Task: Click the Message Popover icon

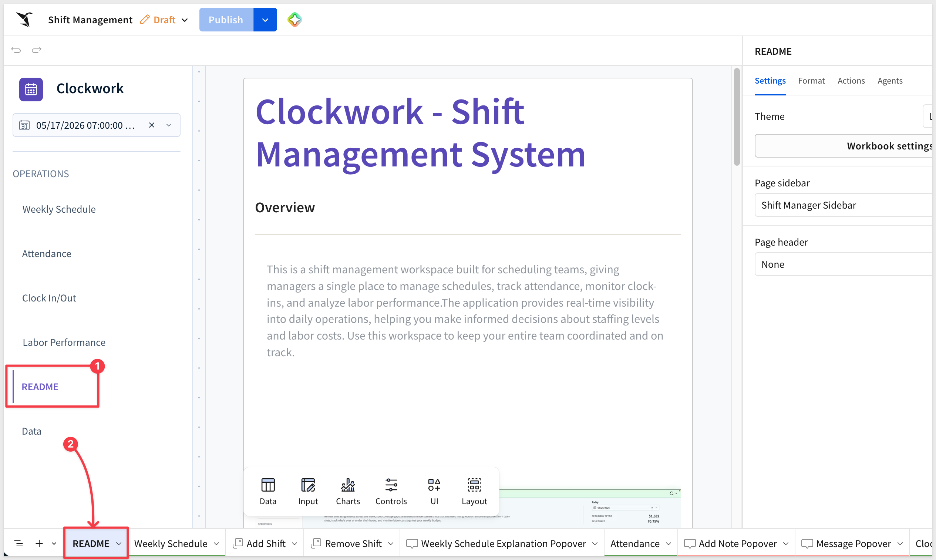Action: (807, 543)
